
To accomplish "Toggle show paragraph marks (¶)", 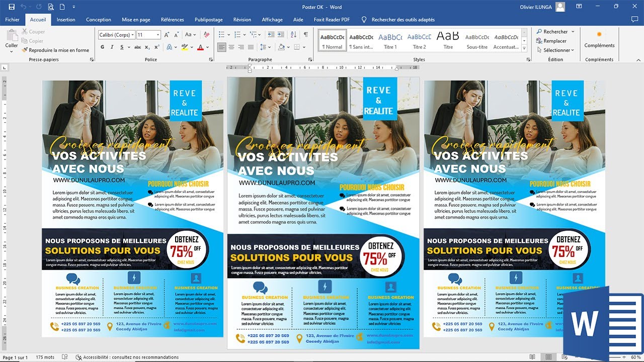I will (306, 35).
